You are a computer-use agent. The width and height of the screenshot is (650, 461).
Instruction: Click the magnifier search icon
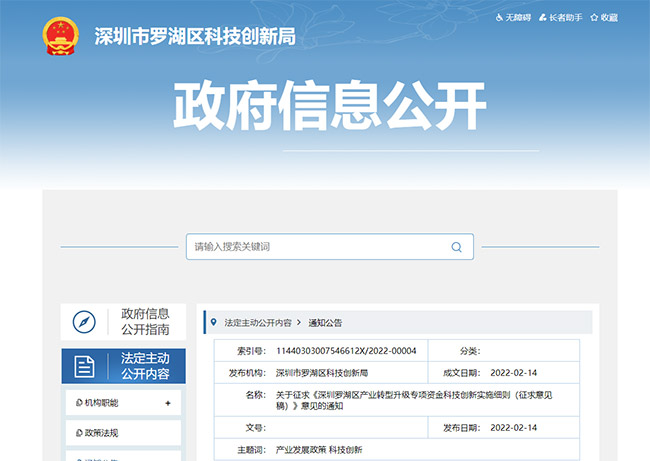[456, 247]
